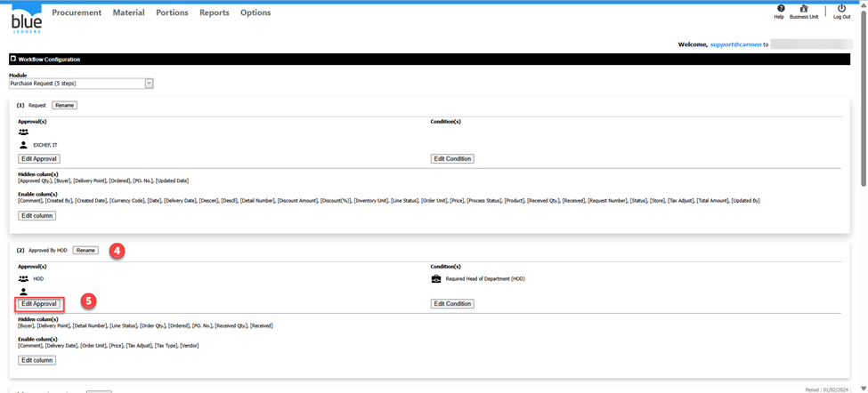Open the Module dropdown for Purchase Request
Image resolution: width=868 pixels, height=393 pixels.
pyautogui.click(x=149, y=84)
